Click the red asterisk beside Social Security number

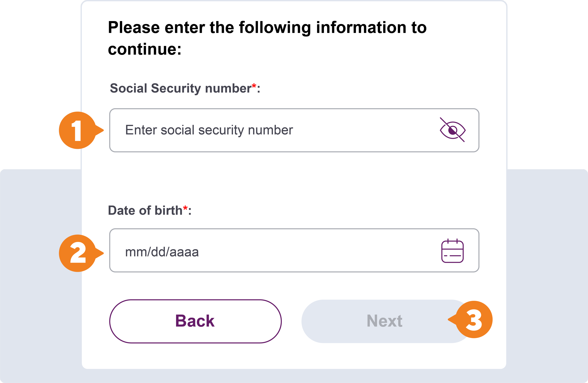(254, 86)
